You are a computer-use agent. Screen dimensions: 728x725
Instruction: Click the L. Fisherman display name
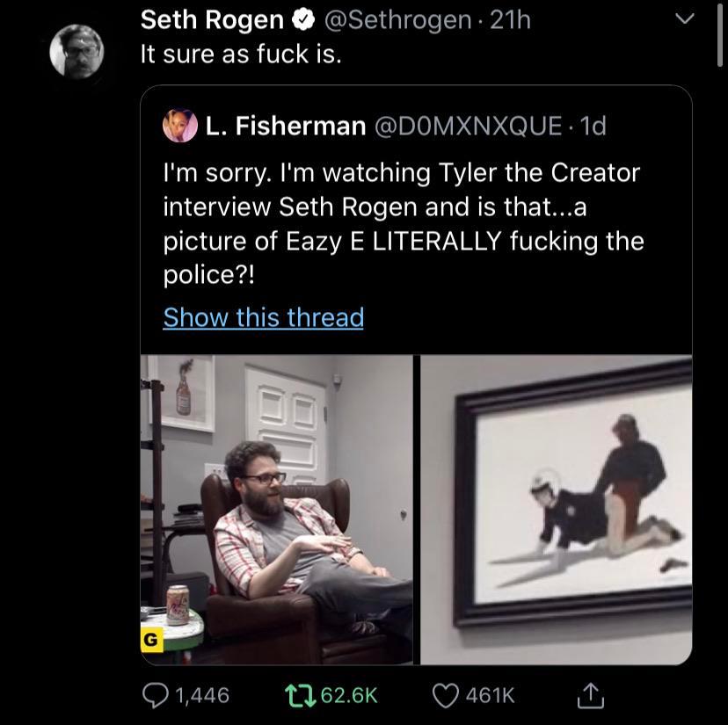click(x=286, y=127)
